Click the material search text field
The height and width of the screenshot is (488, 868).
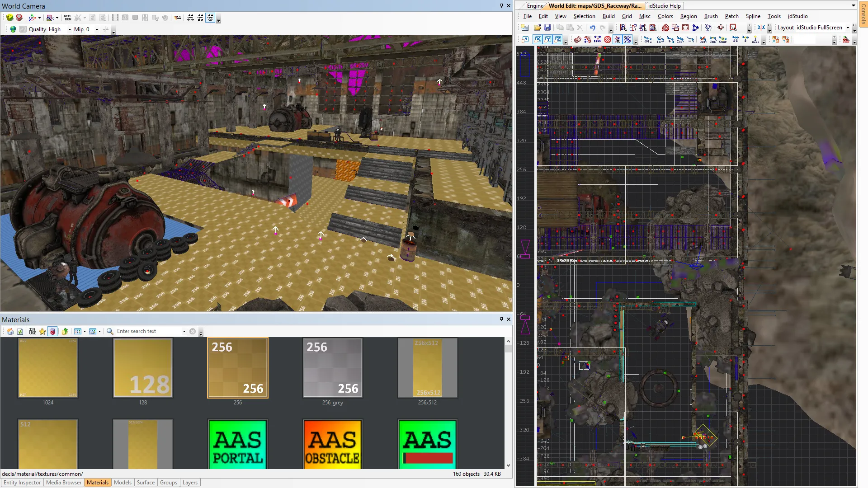coord(150,331)
